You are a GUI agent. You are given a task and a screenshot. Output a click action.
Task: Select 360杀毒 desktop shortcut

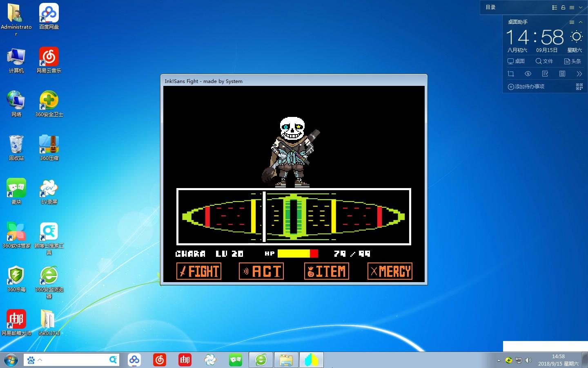tap(16, 279)
